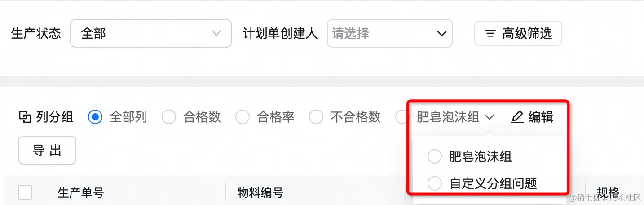The image size is (644, 205).
Task: Click the 生产单号 column header
Action: click(x=81, y=193)
